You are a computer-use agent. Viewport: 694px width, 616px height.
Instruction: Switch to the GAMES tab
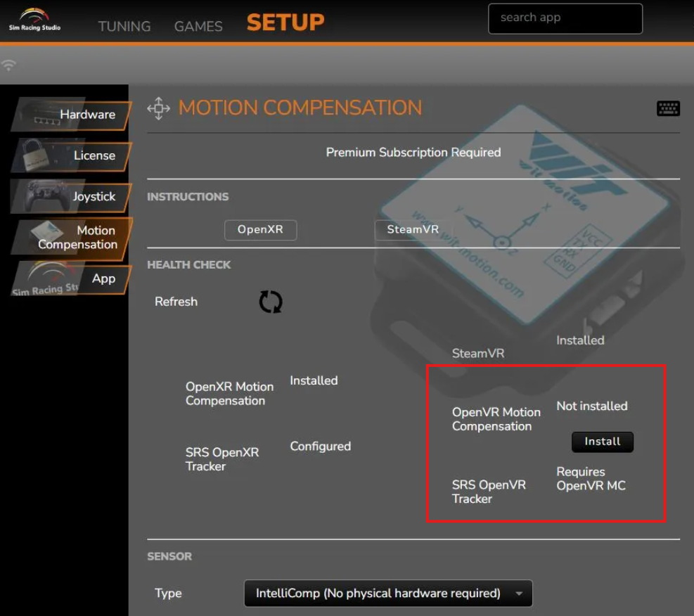[x=198, y=27]
